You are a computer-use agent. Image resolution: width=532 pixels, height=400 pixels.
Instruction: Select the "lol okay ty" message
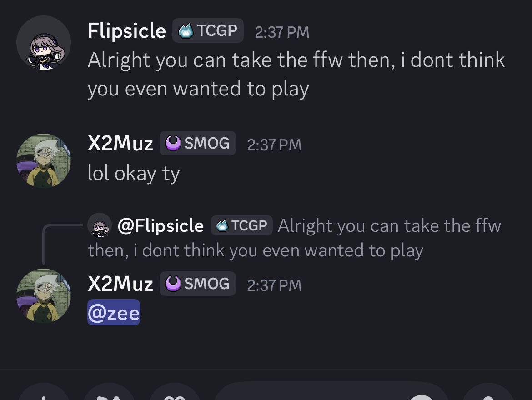point(134,173)
